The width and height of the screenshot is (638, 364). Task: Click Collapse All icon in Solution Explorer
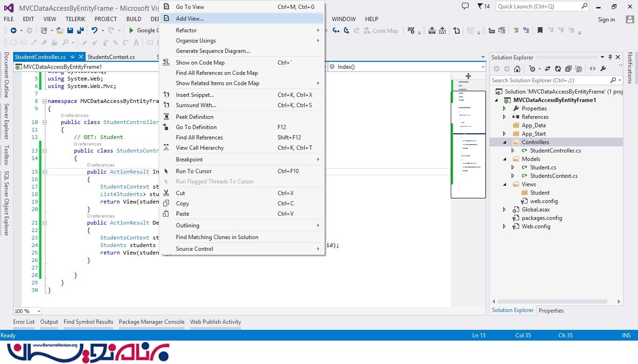coord(569,69)
